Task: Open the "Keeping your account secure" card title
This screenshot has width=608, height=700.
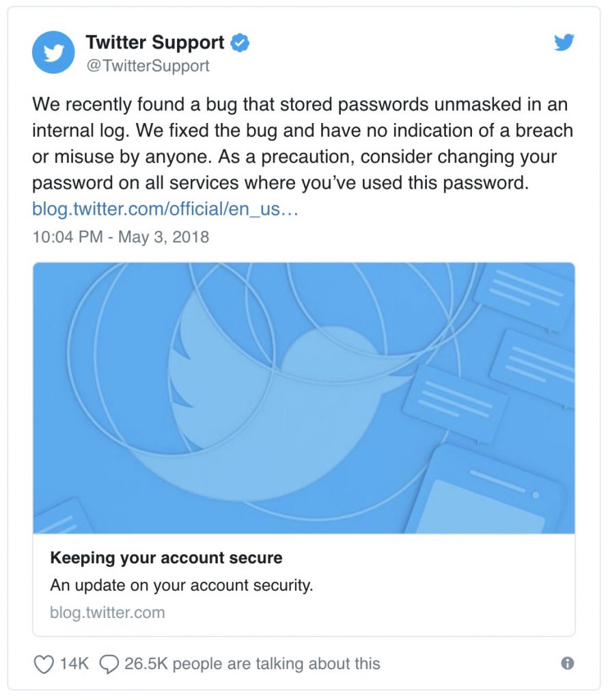Action: pos(166,558)
